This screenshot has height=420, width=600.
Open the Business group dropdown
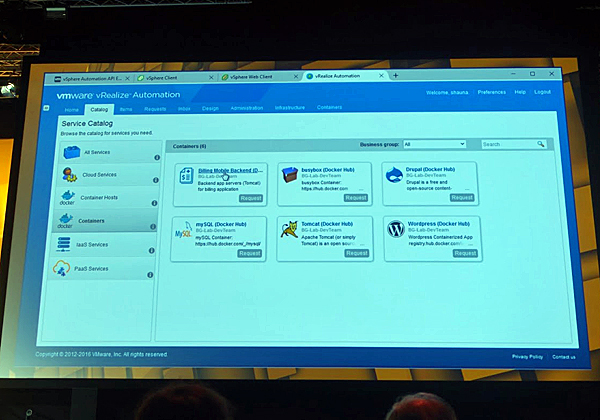(x=434, y=144)
